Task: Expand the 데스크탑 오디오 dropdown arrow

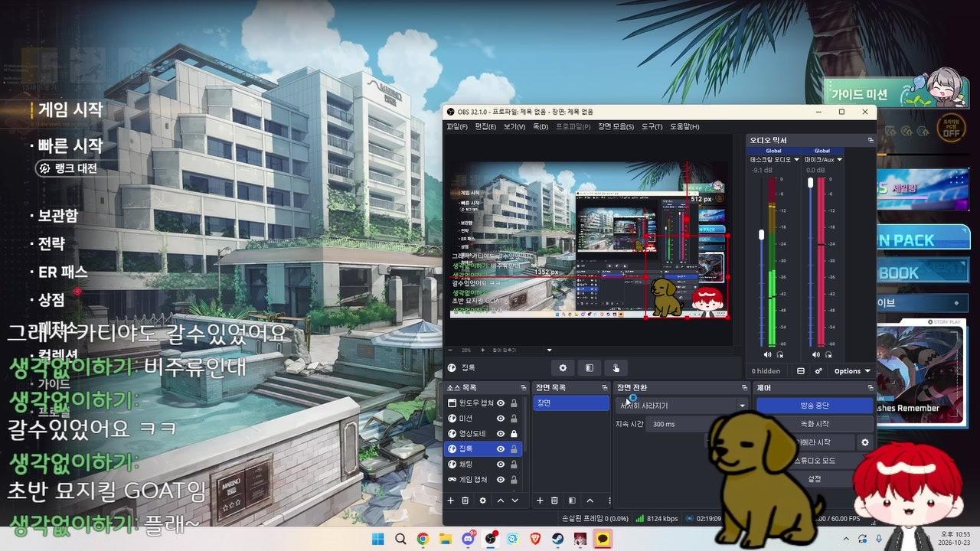Action: [795, 160]
